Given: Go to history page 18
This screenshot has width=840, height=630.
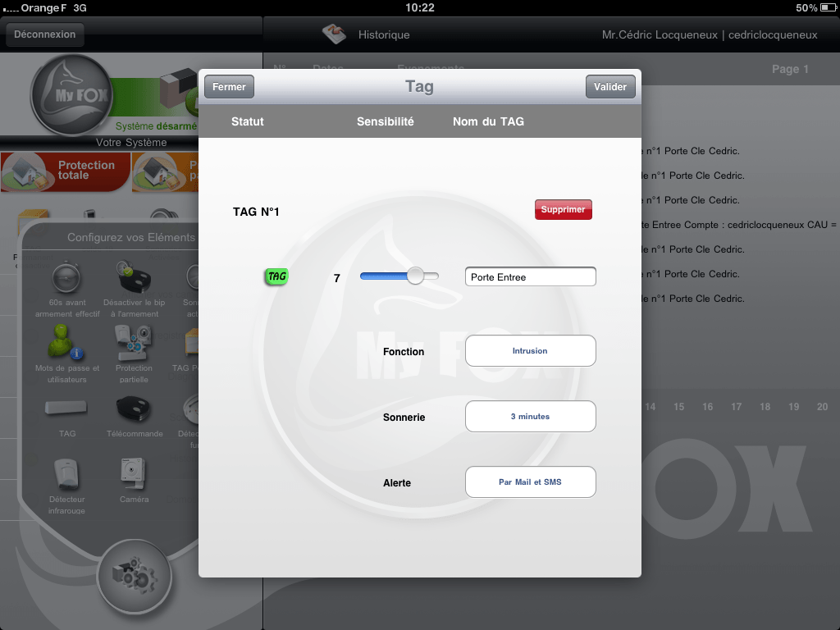Looking at the screenshot, I should point(765,407).
